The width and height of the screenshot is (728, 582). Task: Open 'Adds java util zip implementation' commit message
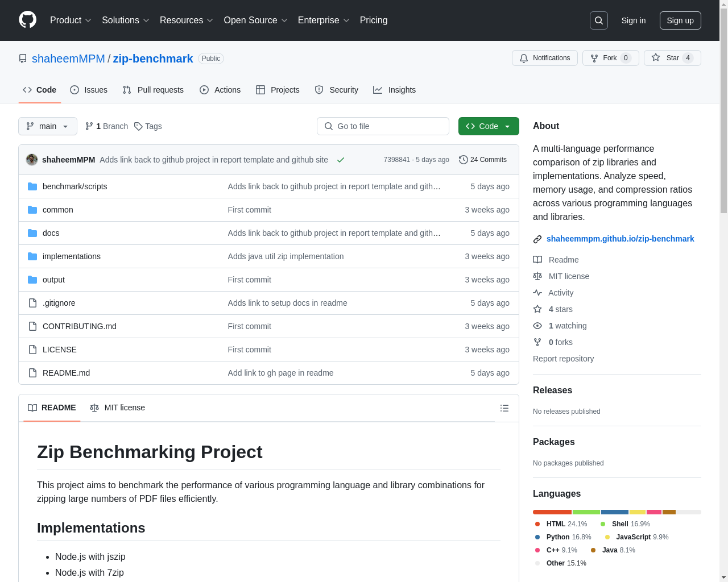(286, 256)
